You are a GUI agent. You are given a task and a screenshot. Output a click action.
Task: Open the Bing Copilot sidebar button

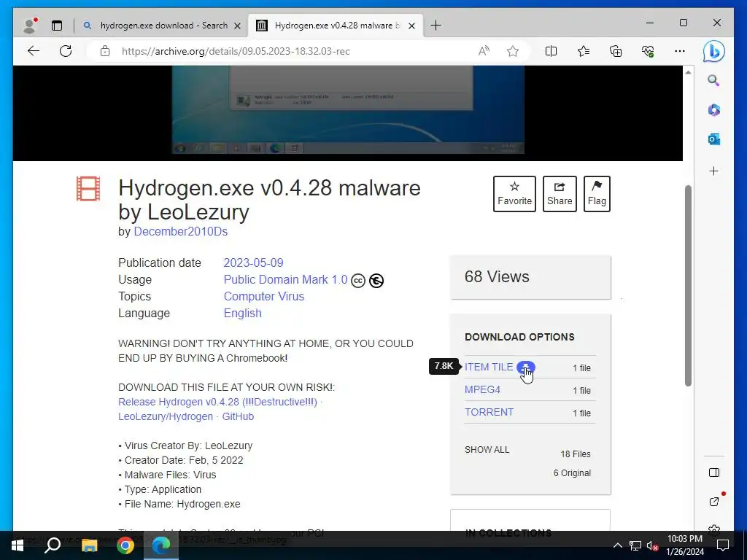point(713,51)
